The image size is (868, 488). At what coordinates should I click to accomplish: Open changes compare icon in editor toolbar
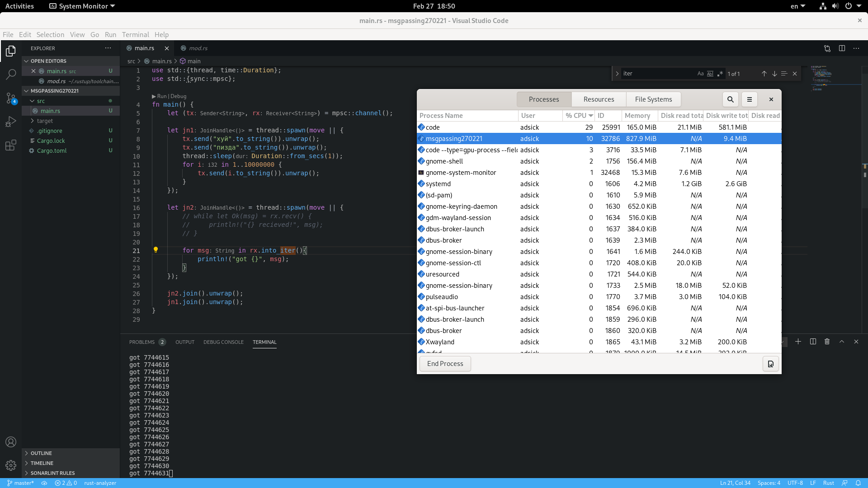coord(827,48)
